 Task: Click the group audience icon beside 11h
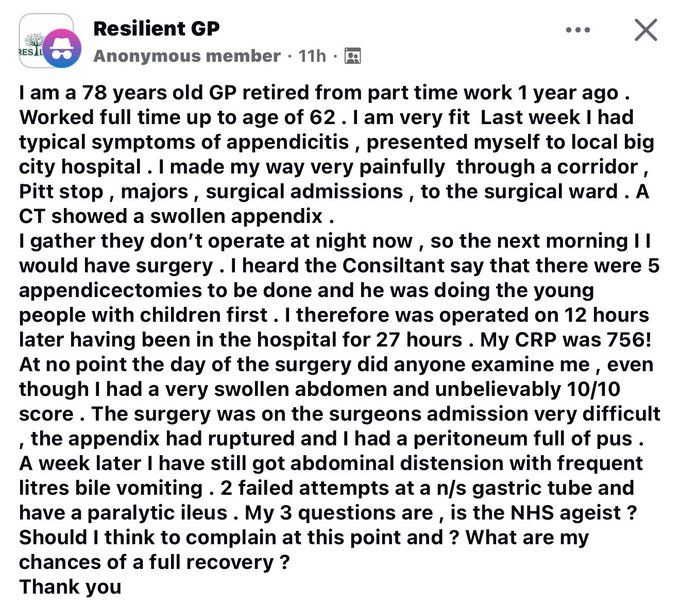pyautogui.click(x=352, y=57)
